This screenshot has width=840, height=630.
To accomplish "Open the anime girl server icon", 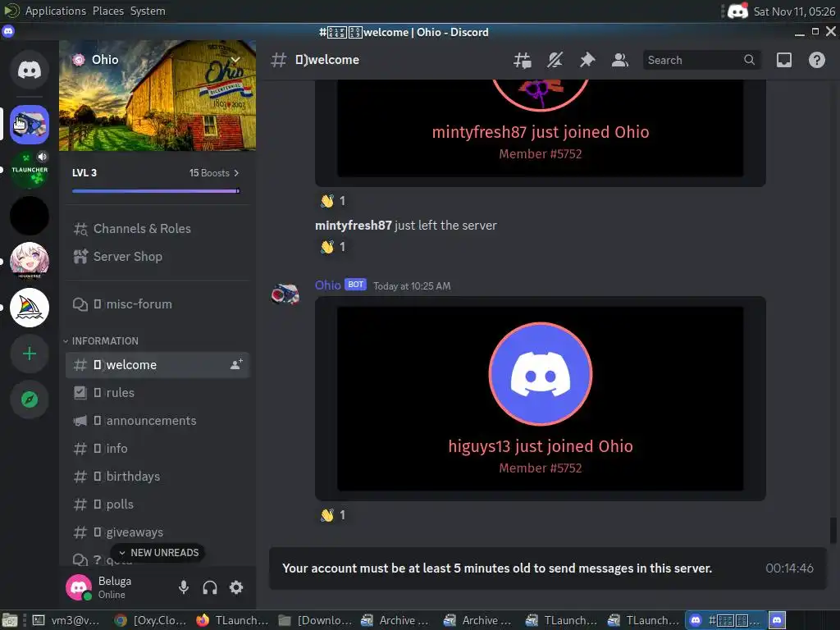I will (30, 262).
